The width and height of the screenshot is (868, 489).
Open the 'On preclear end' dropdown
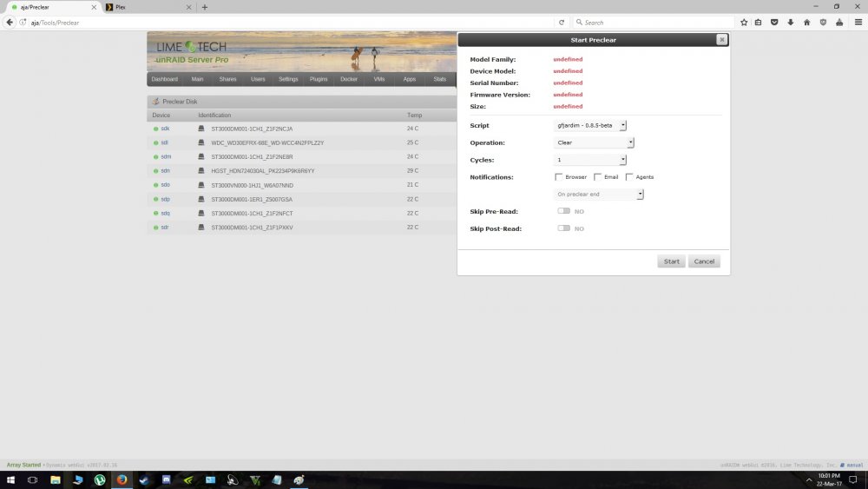(598, 195)
